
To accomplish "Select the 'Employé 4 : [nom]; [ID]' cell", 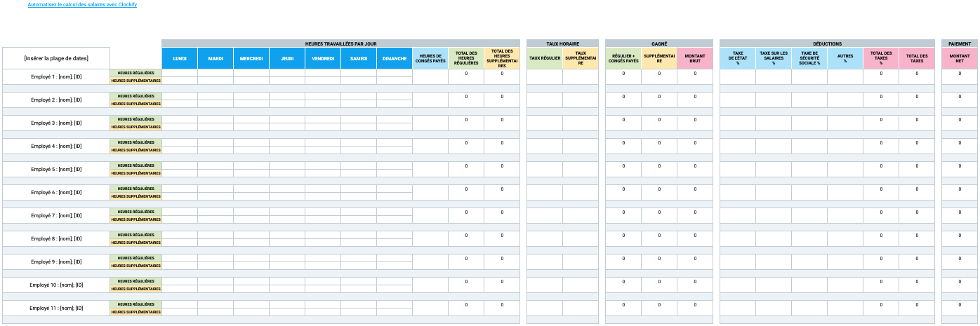I will 56,146.
